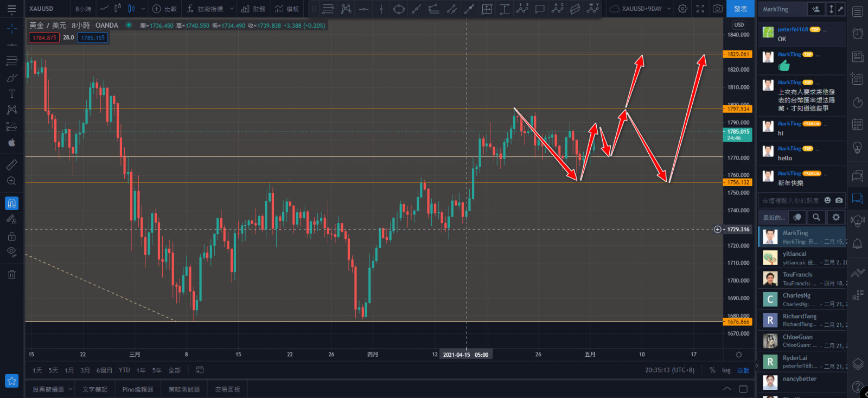Collapse the bottom panel with chevron
The width and height of the screenshot is (868, 398).
click(x=727, y=389)
